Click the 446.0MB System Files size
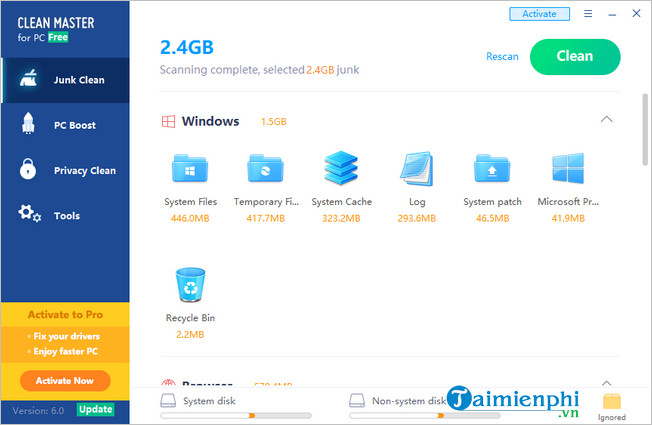This screenshot has height=425, width=652. click(190, 218)
